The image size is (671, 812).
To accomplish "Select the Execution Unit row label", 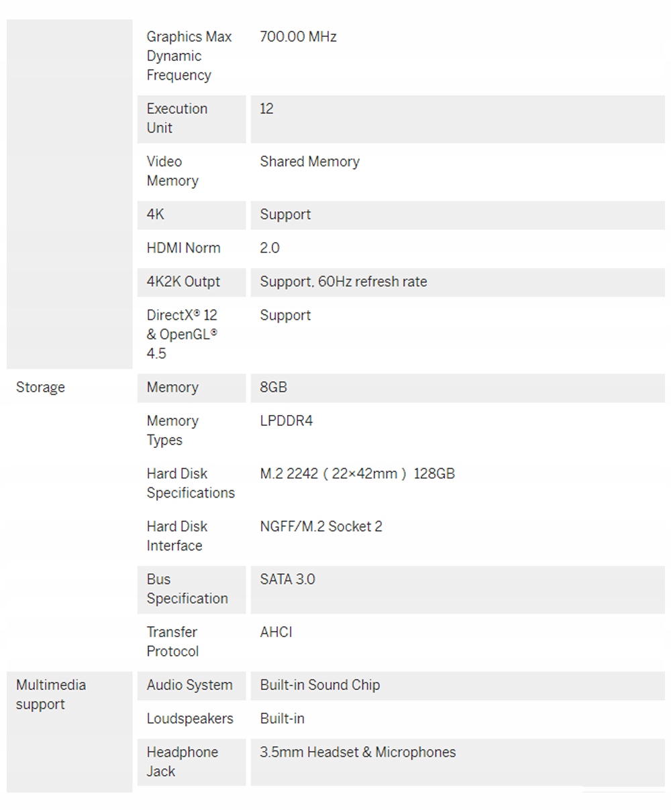I will pos(177,118).
